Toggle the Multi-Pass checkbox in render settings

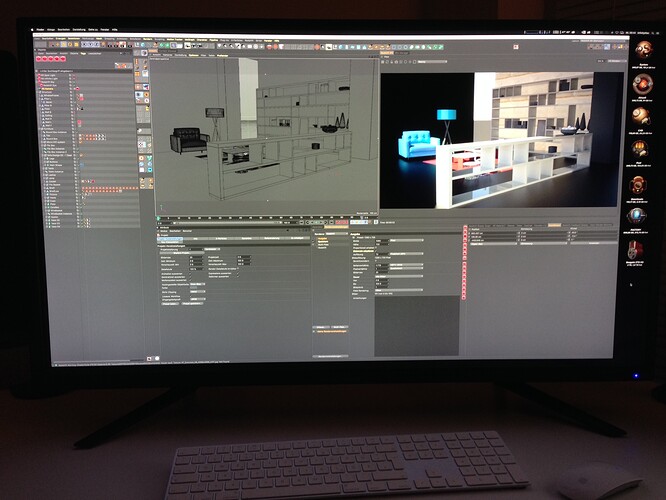[313, 244]
